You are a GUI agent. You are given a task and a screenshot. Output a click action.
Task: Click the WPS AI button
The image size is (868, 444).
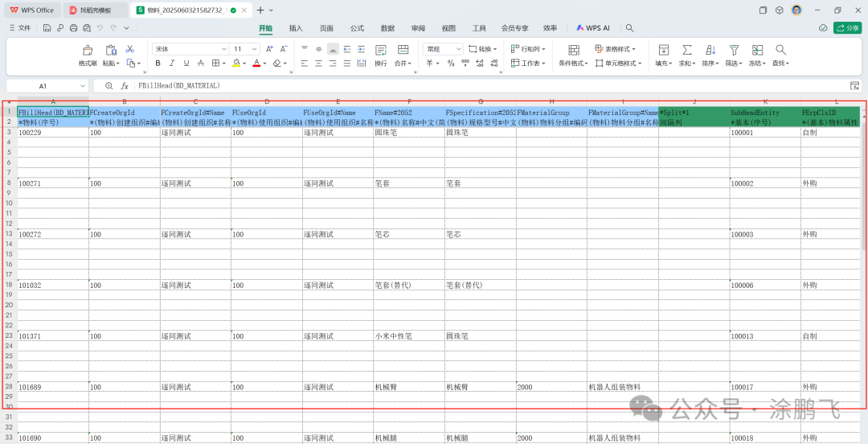(593, 28)
